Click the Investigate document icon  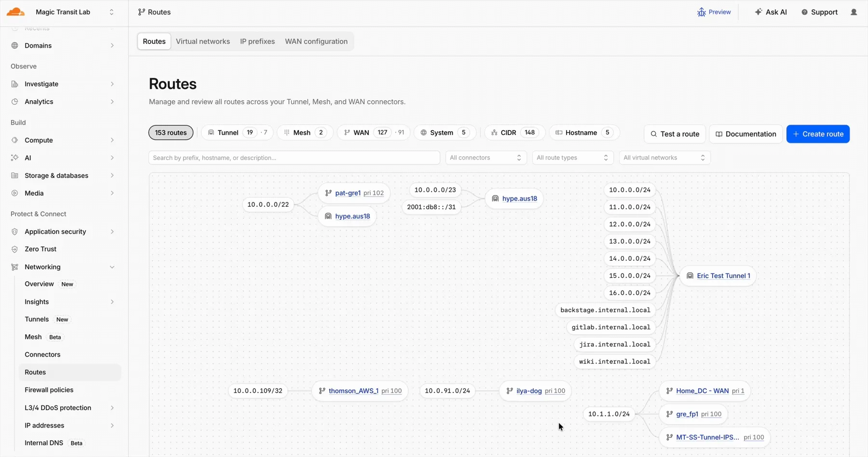15,84
